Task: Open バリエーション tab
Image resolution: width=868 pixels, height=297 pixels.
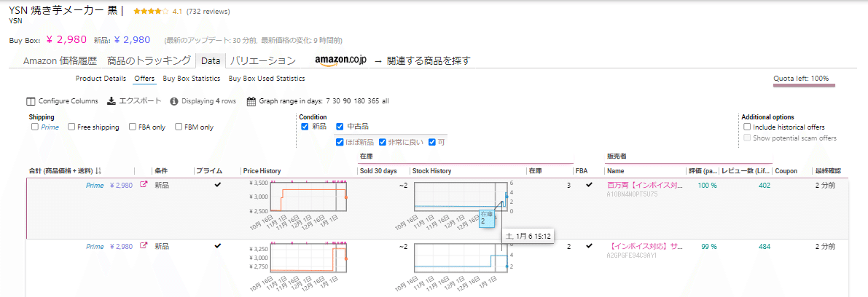Action: 262,61
